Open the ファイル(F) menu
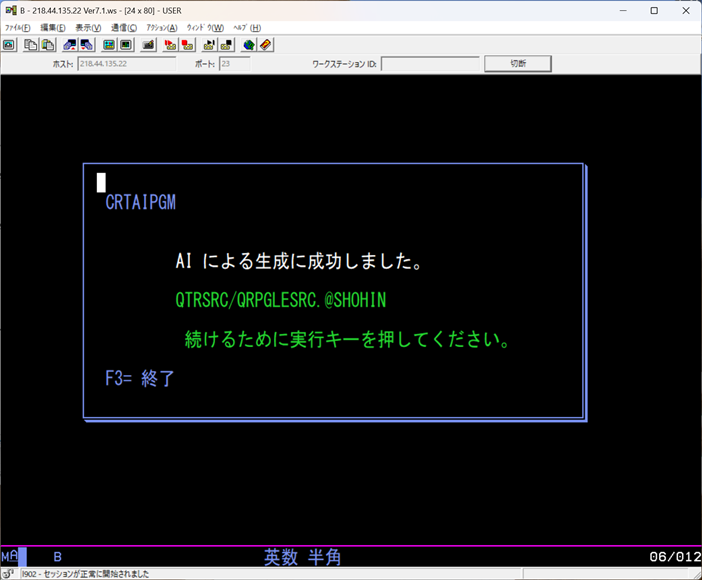Screen dimensions: 702x580 click(18, 27)
